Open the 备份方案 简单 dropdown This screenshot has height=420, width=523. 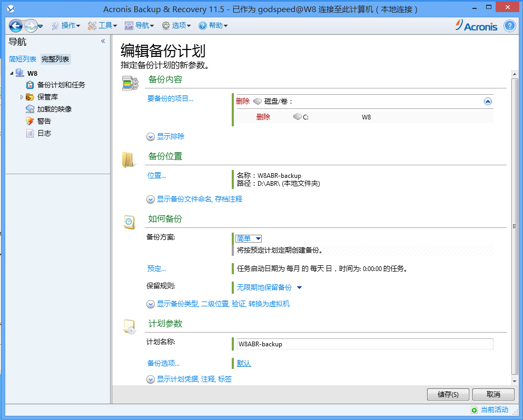(x=249, y=238)
